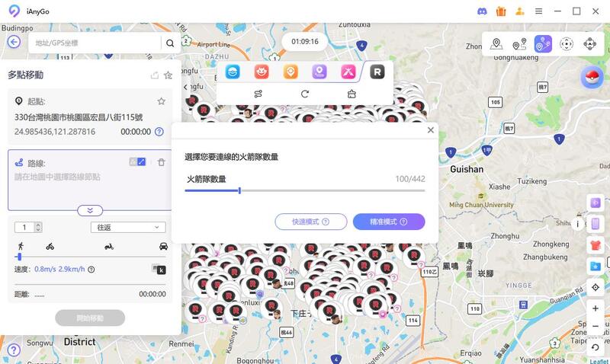Screen dimensions: 610x364
Task: Favorite the starting point with star icon
Action: (161, 101)
